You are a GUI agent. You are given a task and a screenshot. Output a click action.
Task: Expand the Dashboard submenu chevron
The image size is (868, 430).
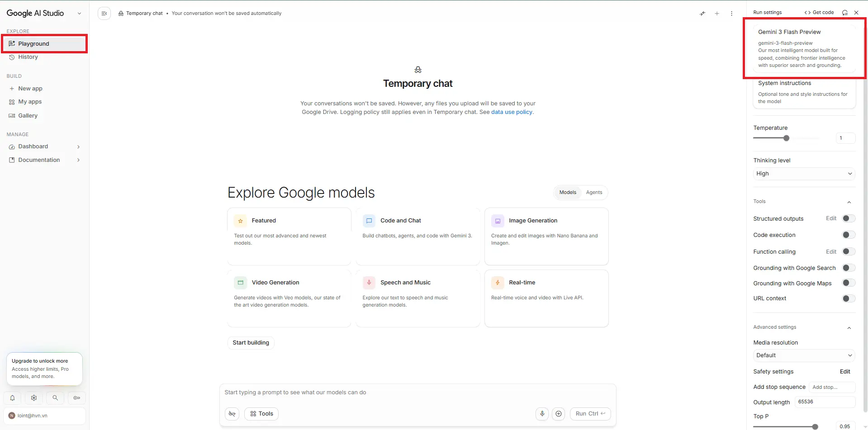[x=79, y=147]
